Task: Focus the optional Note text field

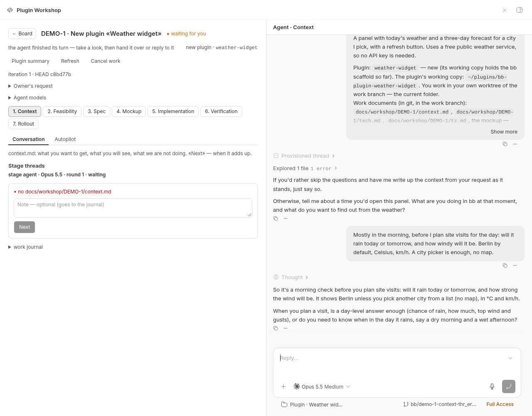Action: (133, 208)
